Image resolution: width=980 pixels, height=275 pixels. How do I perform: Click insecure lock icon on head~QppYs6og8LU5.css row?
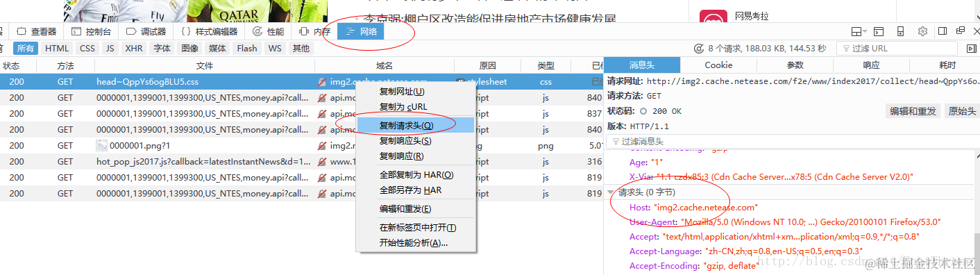pos(321,82)
